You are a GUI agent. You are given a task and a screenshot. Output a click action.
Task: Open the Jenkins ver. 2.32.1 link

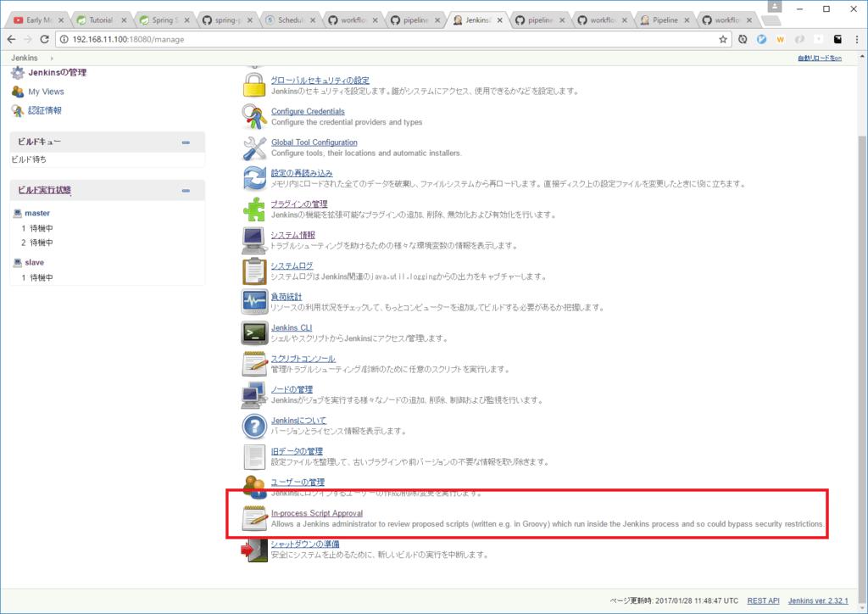coord(818,600)
